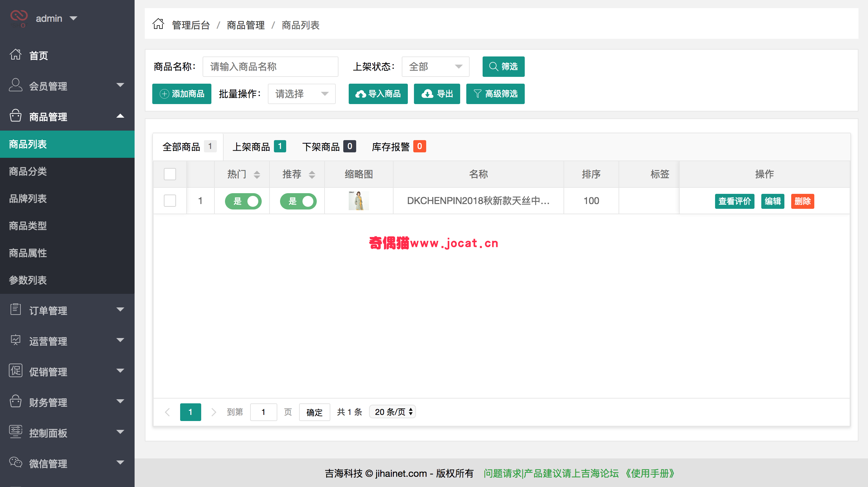Screen dimensions: 868x487
Task: Click the 订单管理 document icon
Action: (16, 309)
